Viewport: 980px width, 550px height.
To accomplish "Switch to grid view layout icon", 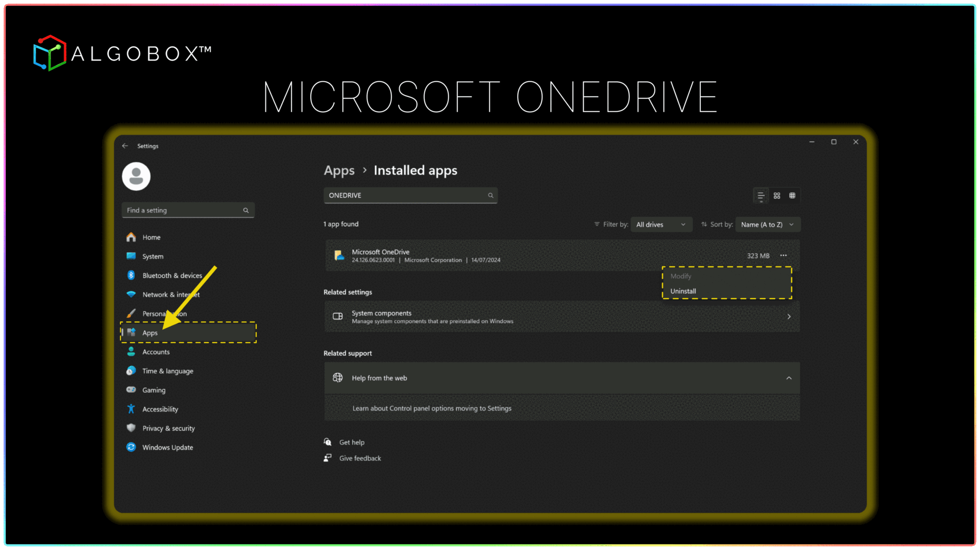I will (777, 196).
